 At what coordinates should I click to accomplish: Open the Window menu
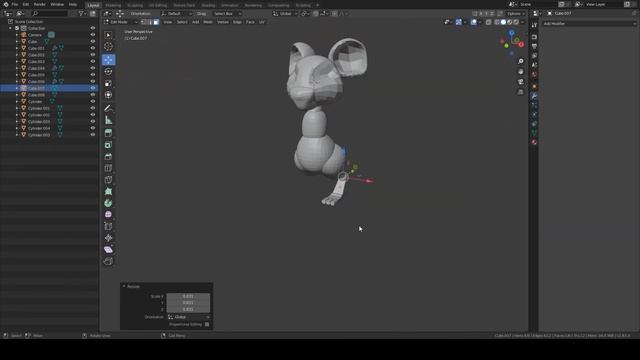coord(57,4)
